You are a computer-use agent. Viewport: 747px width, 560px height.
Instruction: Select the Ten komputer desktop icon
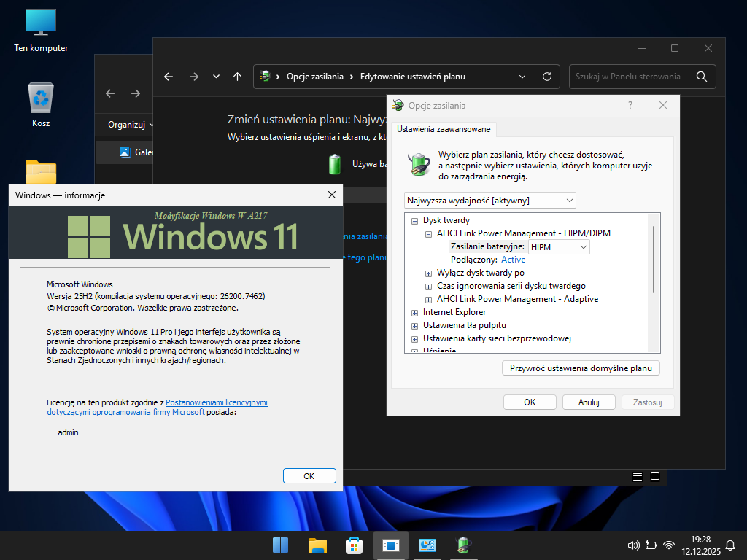click(41, 31)
